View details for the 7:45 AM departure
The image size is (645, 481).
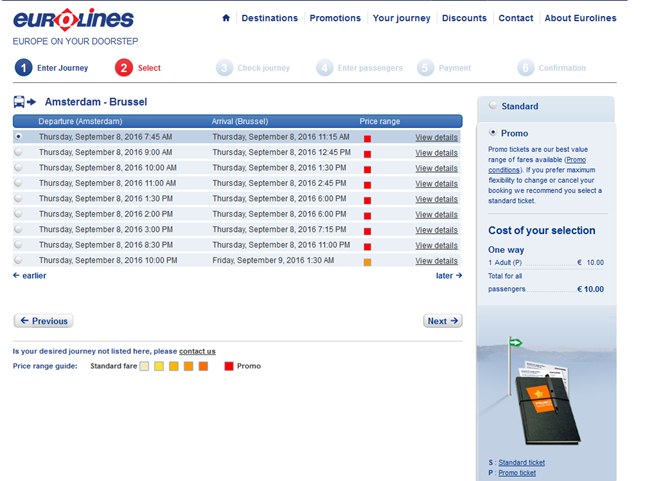point(436,137)
